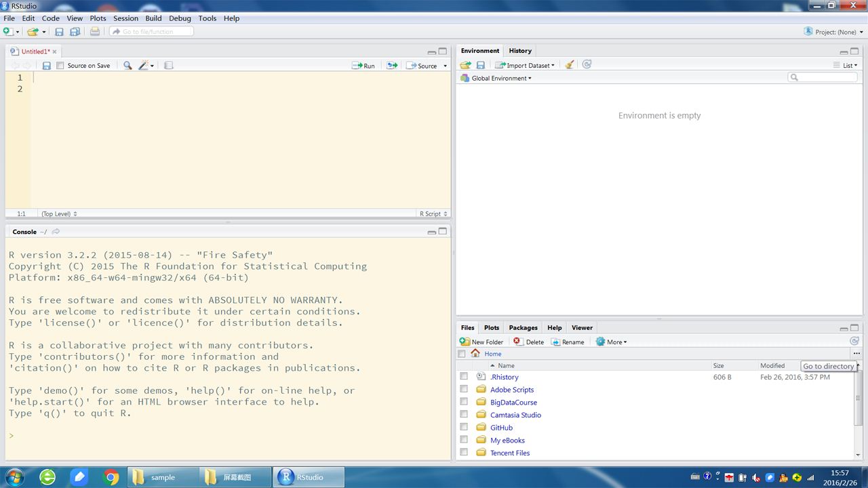Click New Folder in Files pane

click(481, 342)
